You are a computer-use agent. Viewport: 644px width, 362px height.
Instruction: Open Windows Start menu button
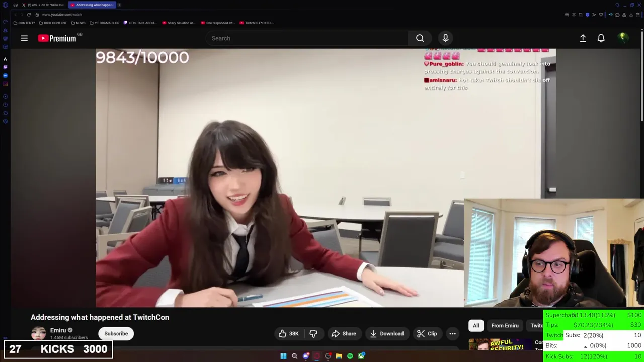(283, 356)
